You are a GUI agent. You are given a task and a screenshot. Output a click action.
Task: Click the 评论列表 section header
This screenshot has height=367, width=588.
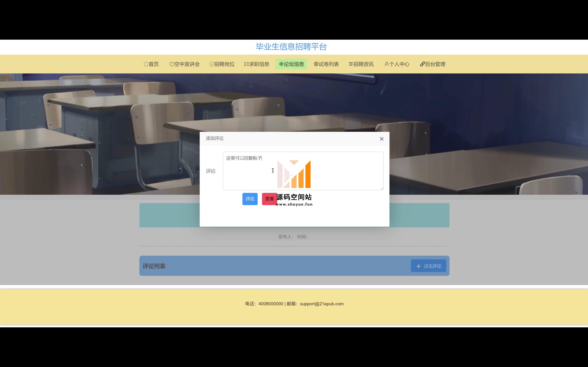[x=154, y=266]
